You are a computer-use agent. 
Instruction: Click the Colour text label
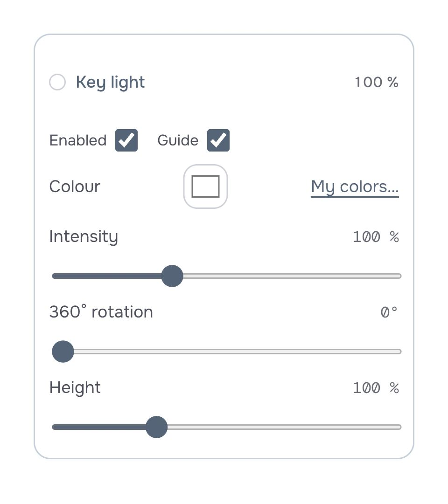(x=75, y=186)
